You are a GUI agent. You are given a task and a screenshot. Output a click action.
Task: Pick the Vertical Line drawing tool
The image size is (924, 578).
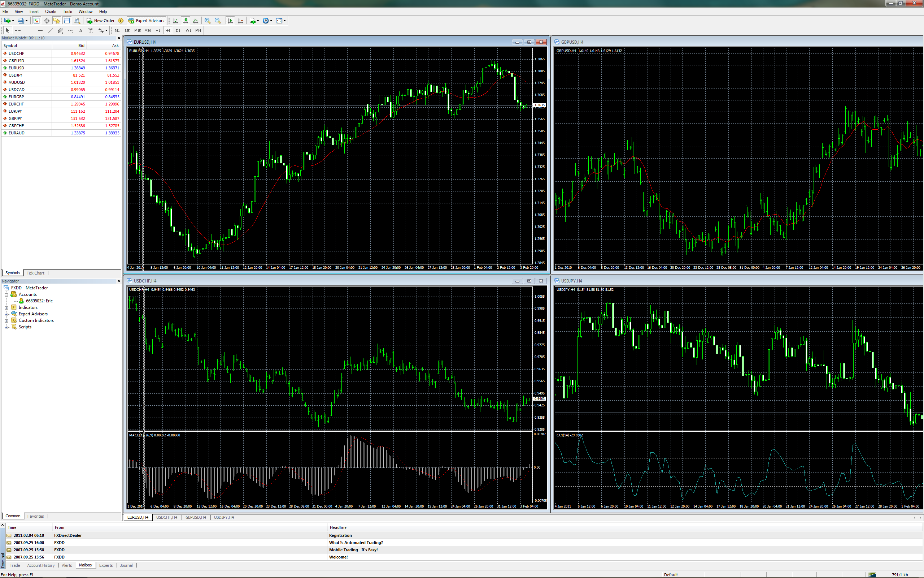[x=30, y=30]
